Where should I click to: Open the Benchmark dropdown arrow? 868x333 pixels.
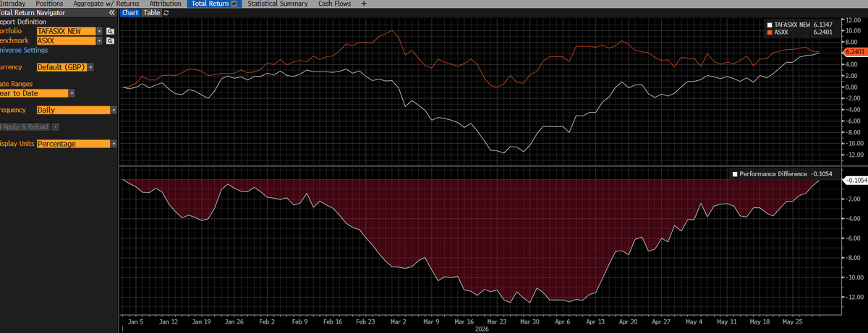[99, 41]
